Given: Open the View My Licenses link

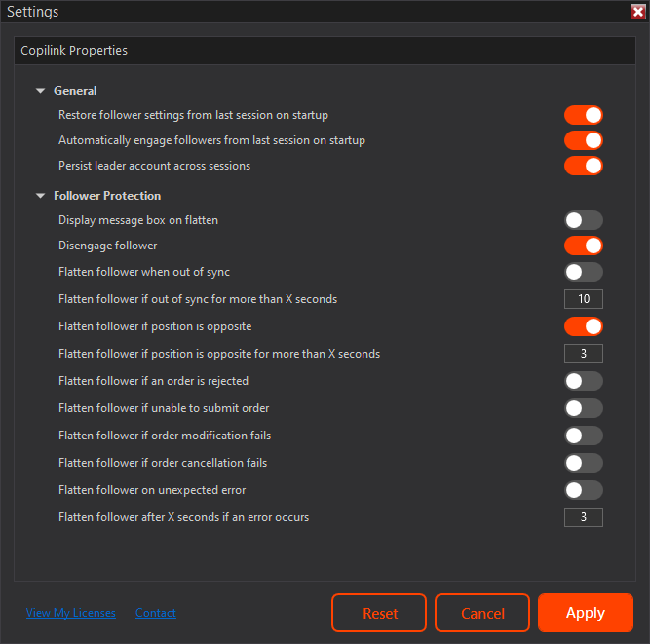Looking at the screenshot, I should pyautogui.click(x=71, y=613).
